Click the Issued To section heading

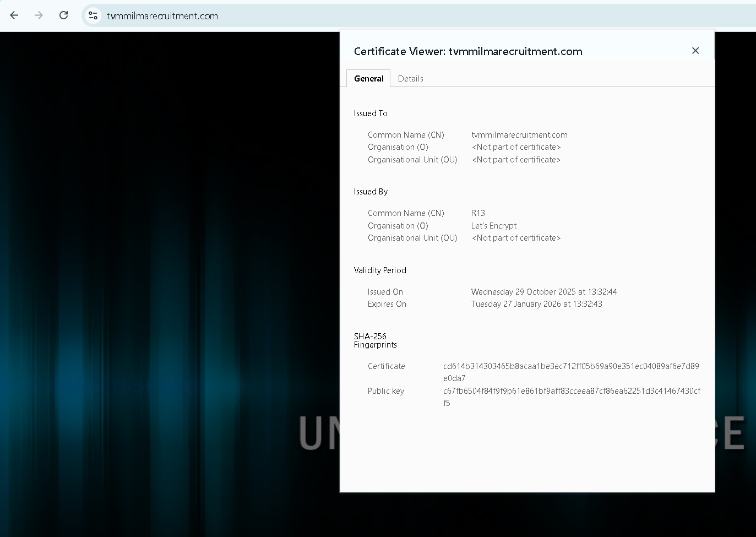tap(371, 113)
